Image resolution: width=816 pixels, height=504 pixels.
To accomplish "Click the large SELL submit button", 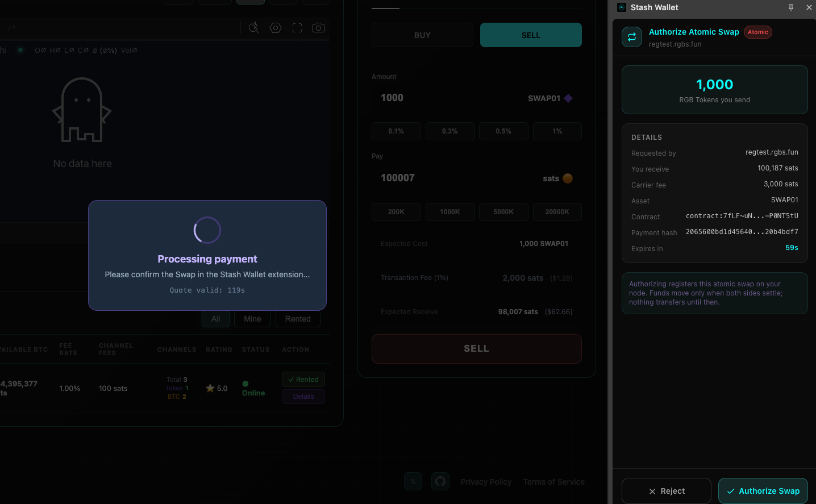I will click(477, 349).
